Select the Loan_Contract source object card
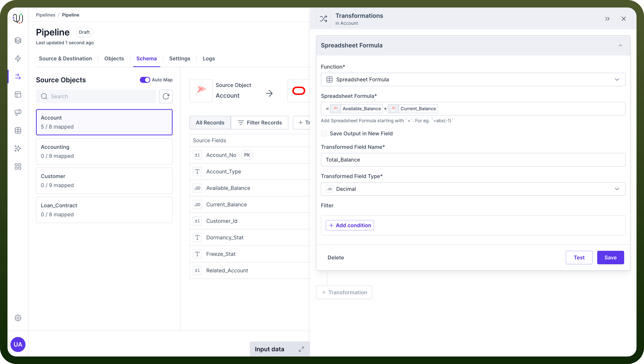 (104, 210)
